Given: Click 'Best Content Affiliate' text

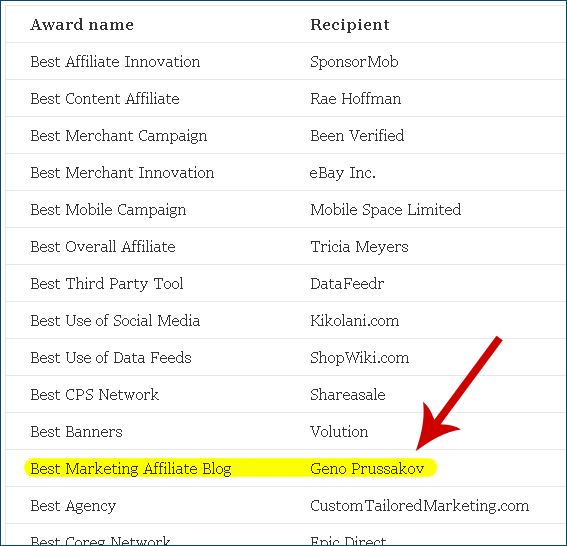Looking at the screenshot, I should pyautogui.click(x=105, y=99).
